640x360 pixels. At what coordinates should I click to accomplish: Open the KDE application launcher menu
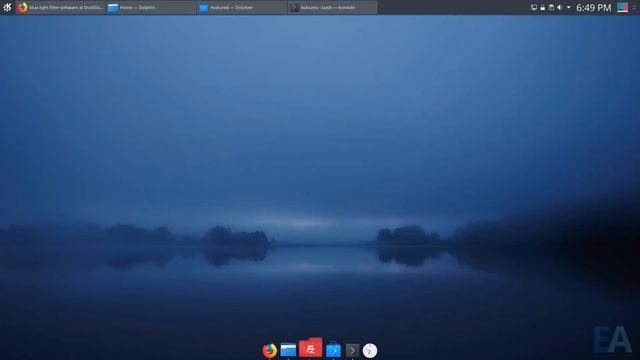(7, 7)
